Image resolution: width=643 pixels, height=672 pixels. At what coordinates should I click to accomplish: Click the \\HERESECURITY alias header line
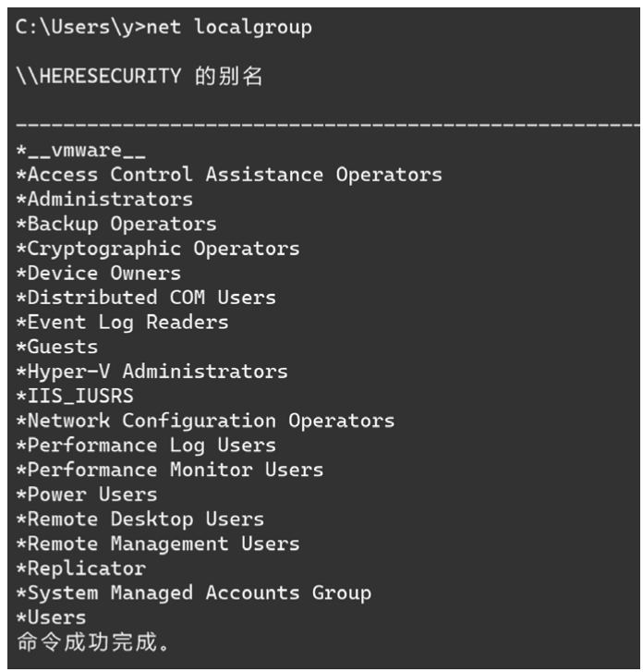click(x=139, y=77)
